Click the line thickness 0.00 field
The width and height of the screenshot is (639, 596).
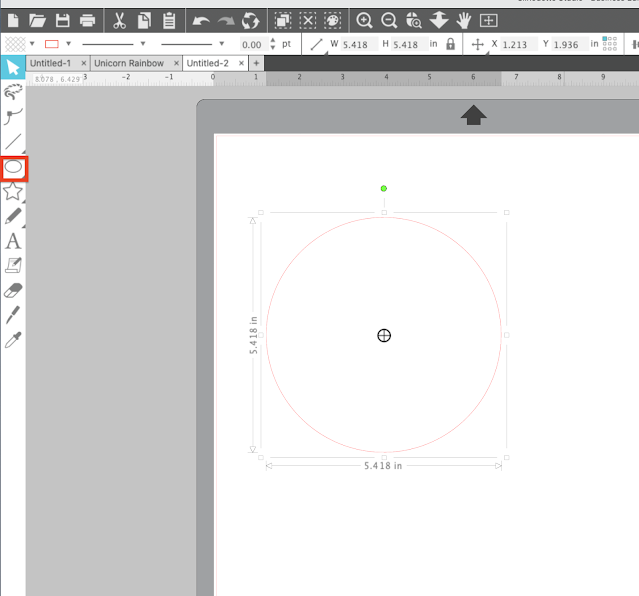[253, 44]
